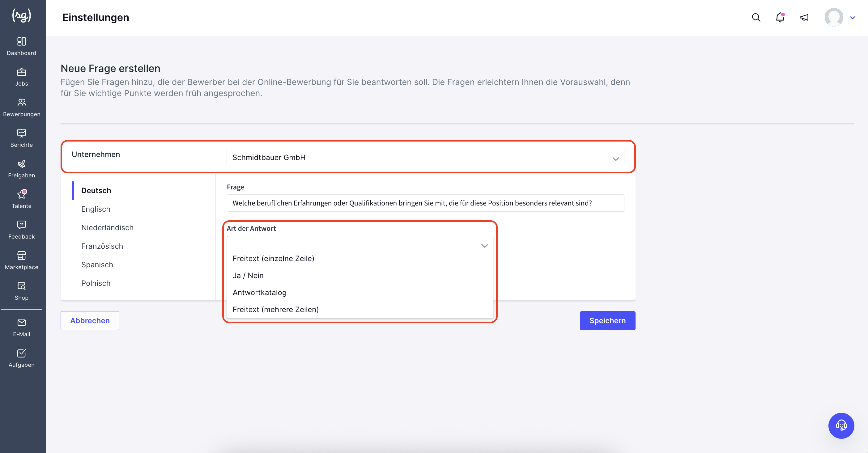The width and height of the screenshot is (868, 453).
Task: Open the Freigaben sidebar icon
Action: [22, 164]
